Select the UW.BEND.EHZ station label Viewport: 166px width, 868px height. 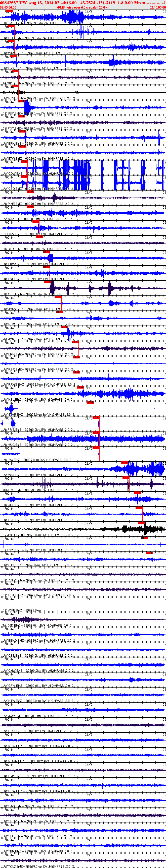tap(39, 641)
